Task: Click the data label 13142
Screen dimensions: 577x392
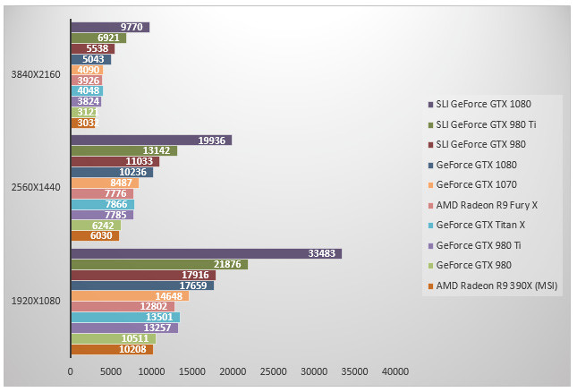Action: click(157, 150)
